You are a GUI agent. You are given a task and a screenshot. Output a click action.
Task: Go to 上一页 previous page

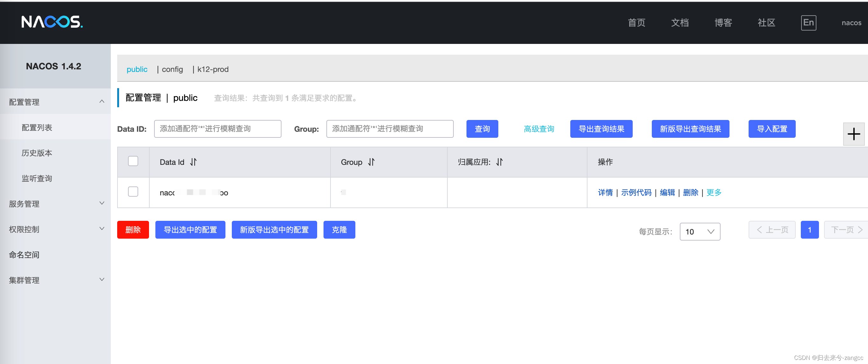click(772, 230)
